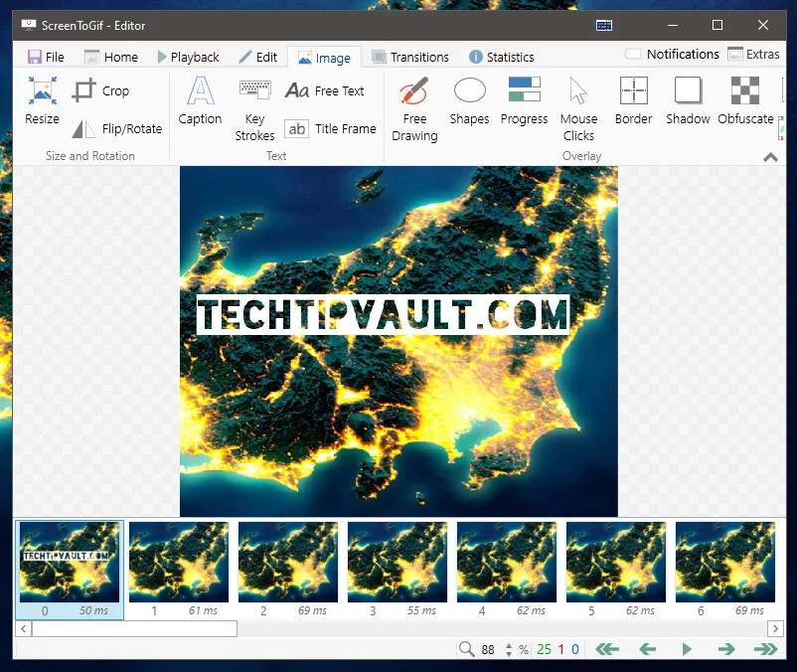The width and height of the screenshot is (797, 672).
Task: Select frame 2 thumbnail, 69 ms
Action: (x=288, y=570)
